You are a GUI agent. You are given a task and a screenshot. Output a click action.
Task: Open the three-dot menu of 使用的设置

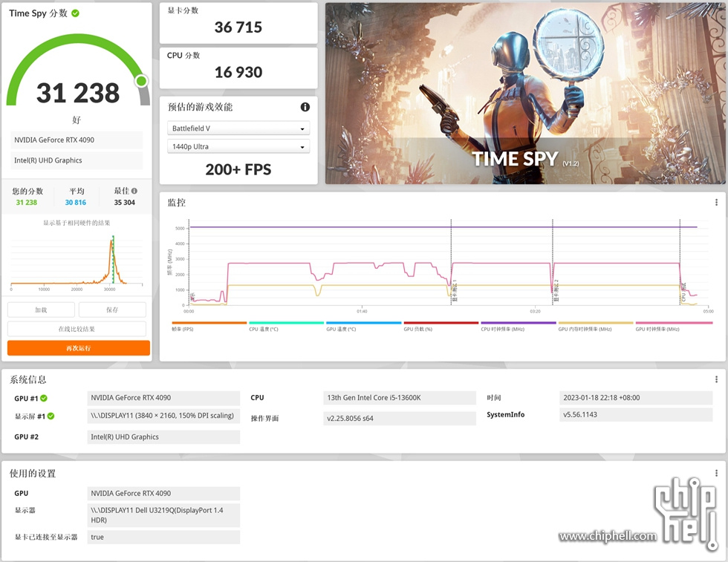[x=716, y=474]
